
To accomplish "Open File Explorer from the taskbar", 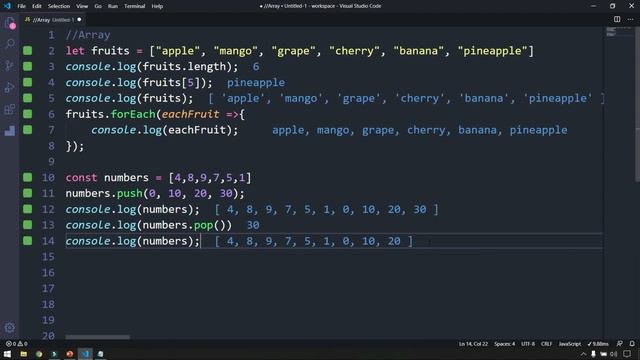I will point(23,354).
